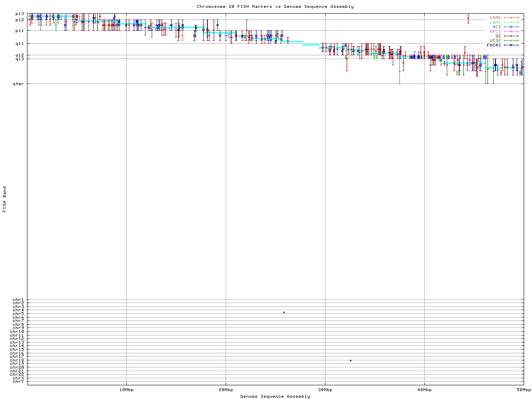Select the NCI blue square legend marker
The height and width of the screenshot is (399, 532).
point(511,27)
